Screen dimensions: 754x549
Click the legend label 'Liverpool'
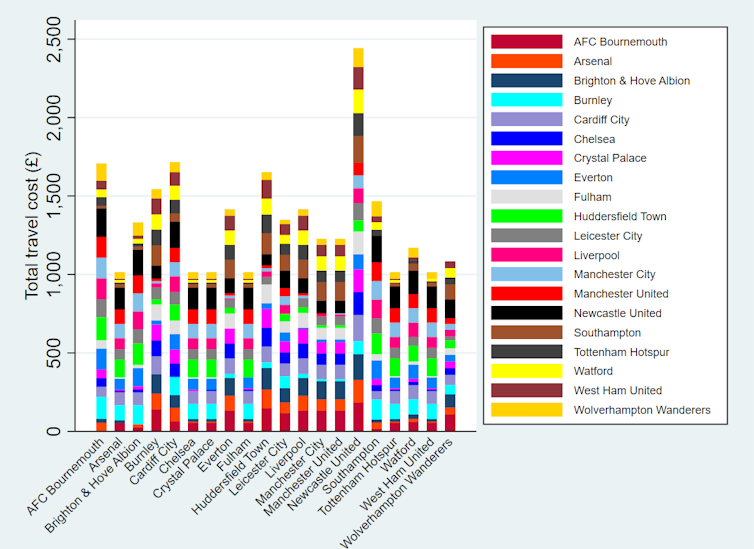(x=596, y=255)
